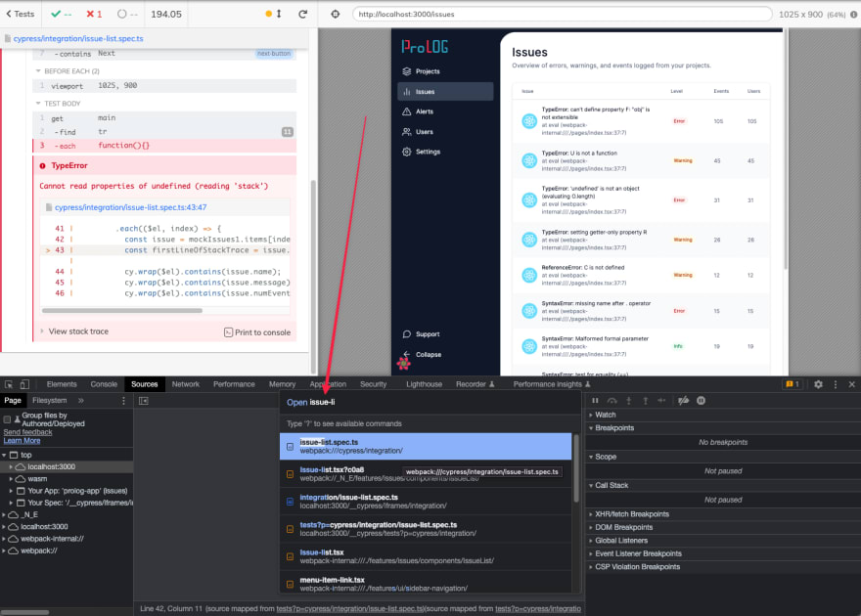Screen dimensions: 861x616
Task: Open the selector playground crosshair icon
Action: click(x=335, y=14)
